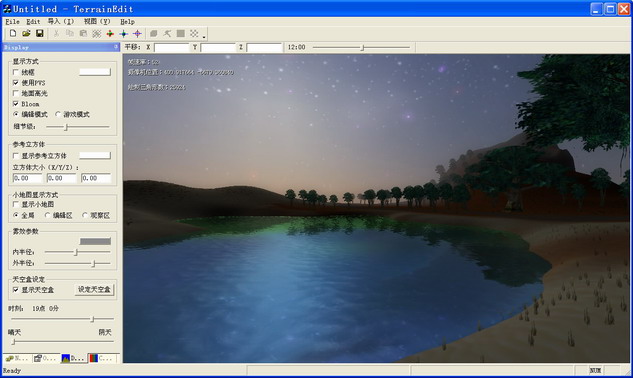Viewport: 633px width, 378px height.
Task: Click the Paste clipboard toolbar icon
Action: pyautogui.click(x=83, y=34)
